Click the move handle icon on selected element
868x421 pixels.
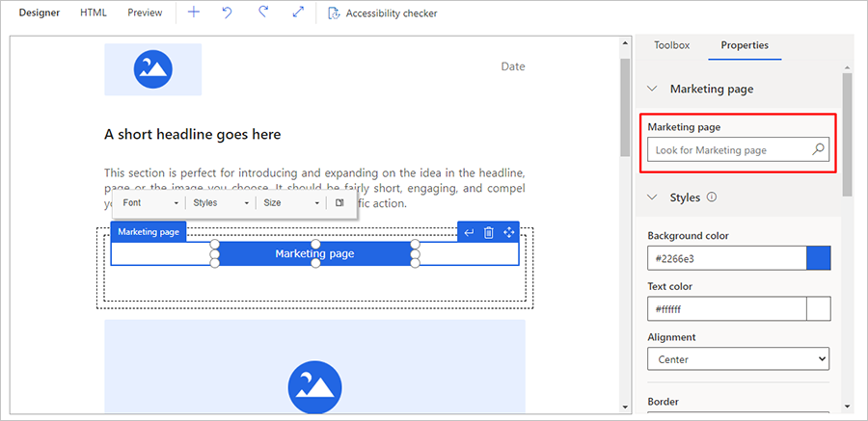(x=509, y=232)
